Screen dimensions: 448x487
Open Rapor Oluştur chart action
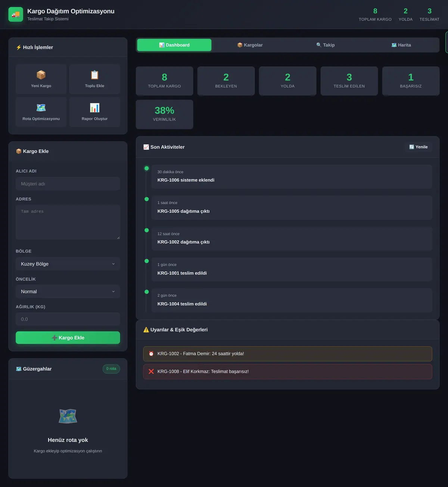pos(94,112)
